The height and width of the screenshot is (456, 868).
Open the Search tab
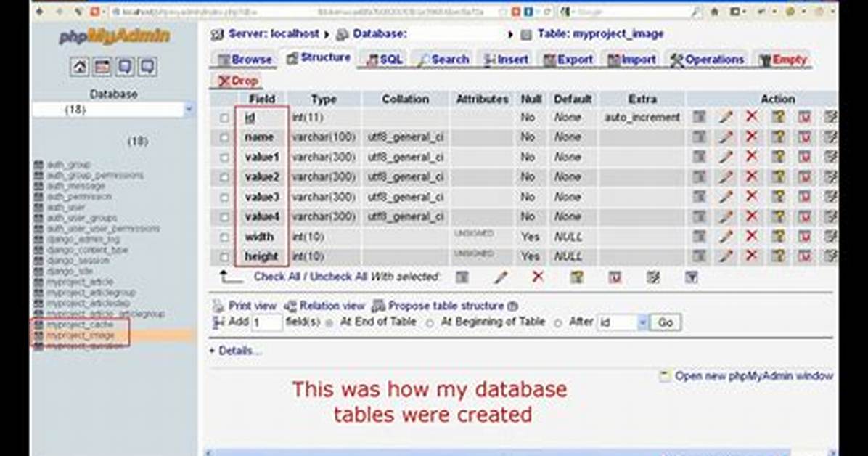point(444,60)
